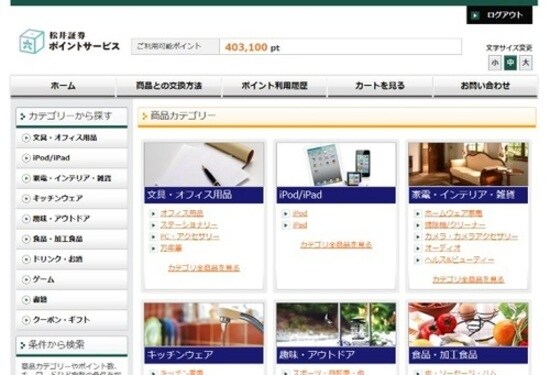Viewport: 550px width, 375px height.
Task: Click arrow bullet next to オーディオ
Action: coord(417,248)
